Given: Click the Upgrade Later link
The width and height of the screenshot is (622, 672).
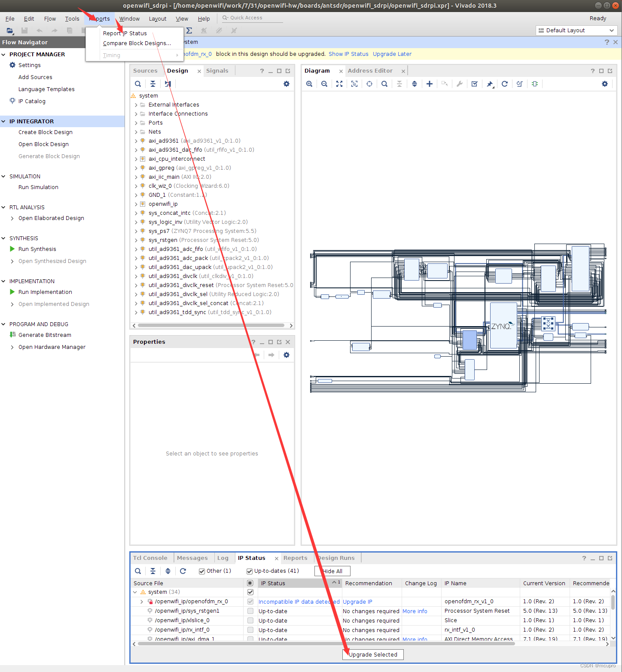Looking at the screenshot, I should pos(392,54).
